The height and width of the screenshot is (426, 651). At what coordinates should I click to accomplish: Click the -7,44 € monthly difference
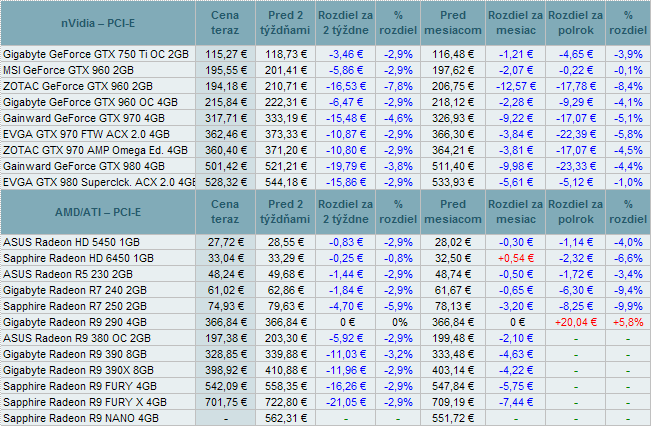[516, 402]
